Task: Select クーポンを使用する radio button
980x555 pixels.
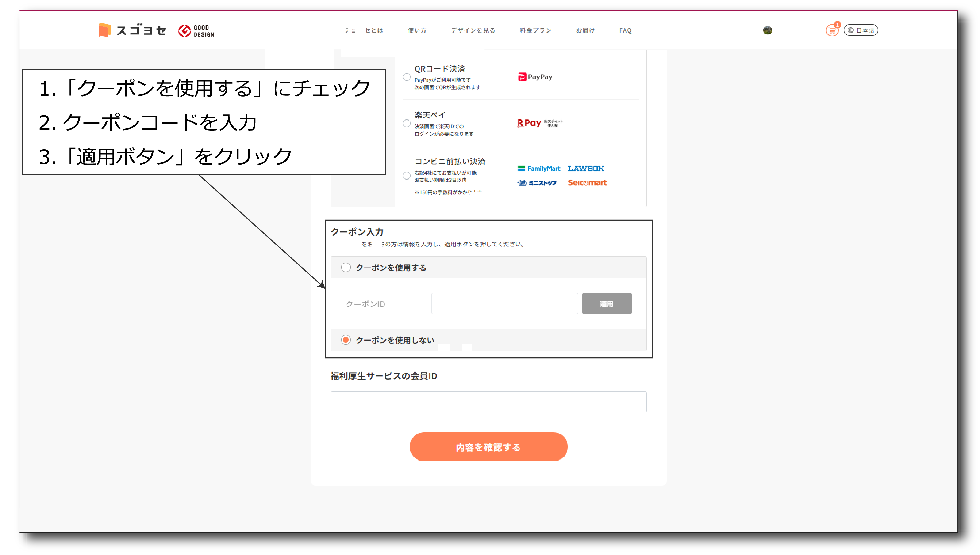Action: click(x=346, y=268)
